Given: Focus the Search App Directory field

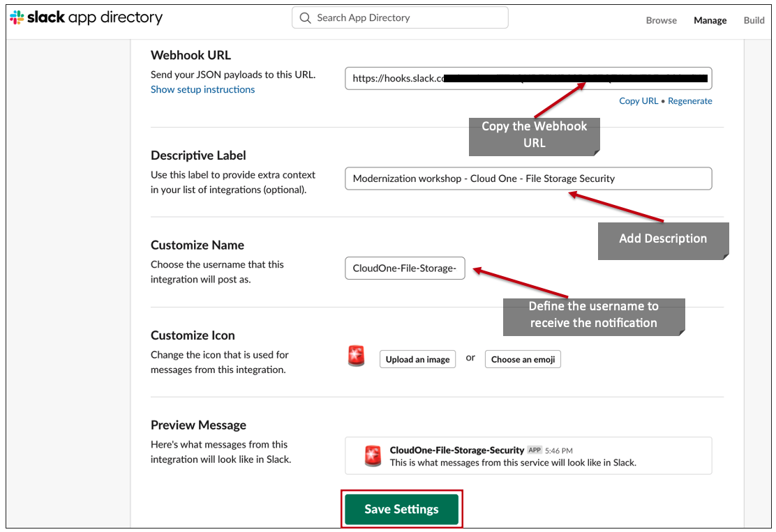Looking at the screenshot, I should (x=400, y=18).
